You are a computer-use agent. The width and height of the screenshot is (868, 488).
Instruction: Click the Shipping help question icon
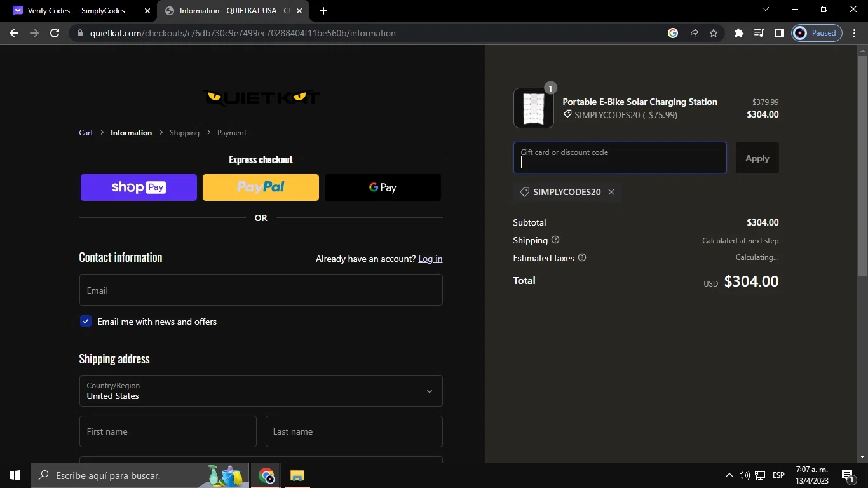555,240
